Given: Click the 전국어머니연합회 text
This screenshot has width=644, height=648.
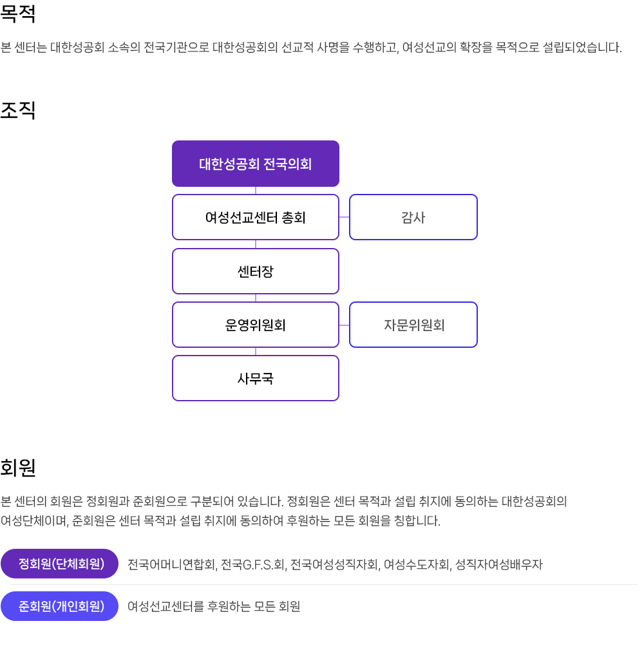Looking at the screenshot, I should (x=170, y=565).
